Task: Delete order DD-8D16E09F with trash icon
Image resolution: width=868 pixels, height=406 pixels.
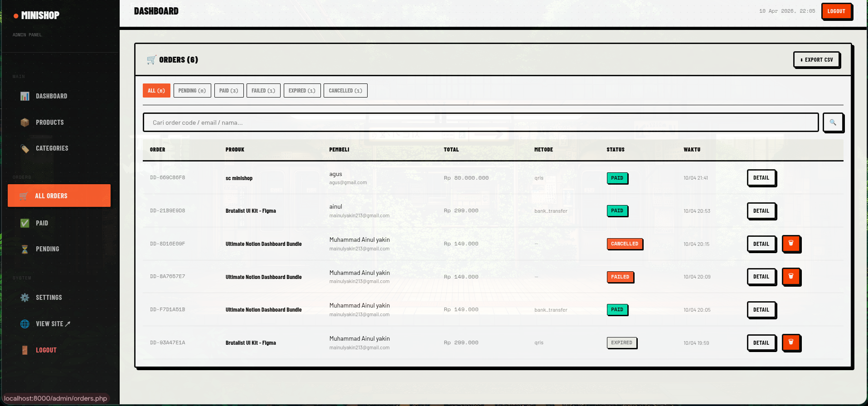Action: (x=791, y=244)
